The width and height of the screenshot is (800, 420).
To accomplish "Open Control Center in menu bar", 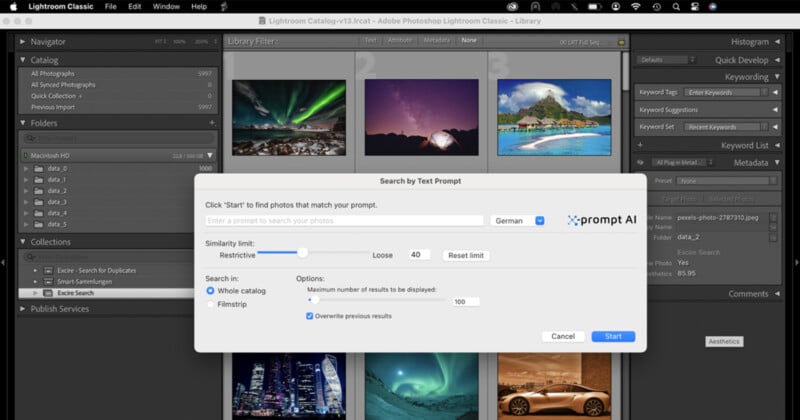I will point(694,7).
